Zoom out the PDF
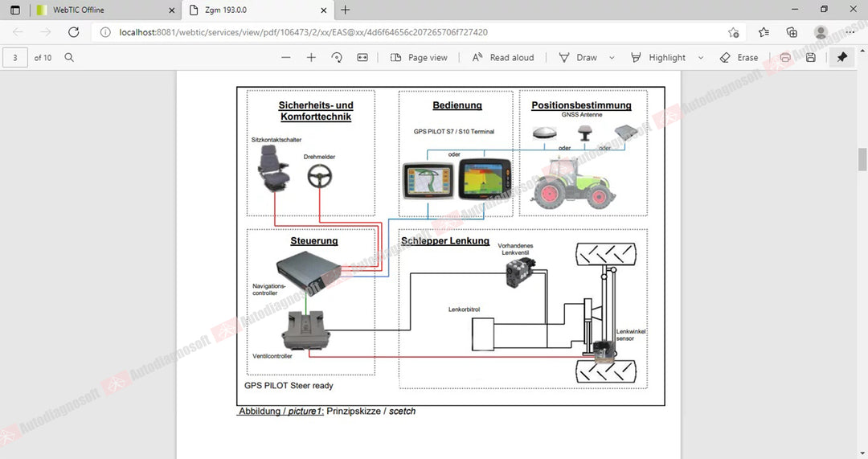The width and height of the screenshot is (868, 459). click(285, 58)
